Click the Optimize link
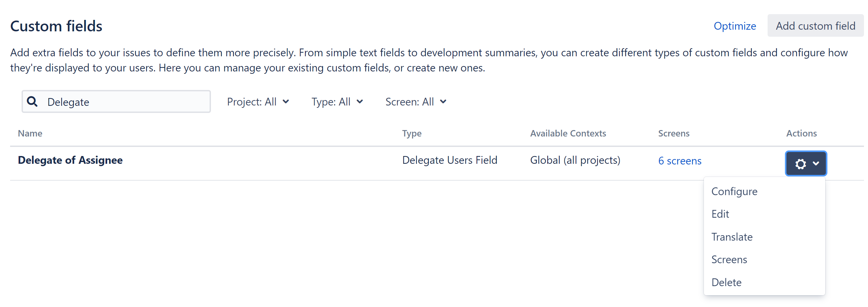868x307 pixels. coord(735,26)
